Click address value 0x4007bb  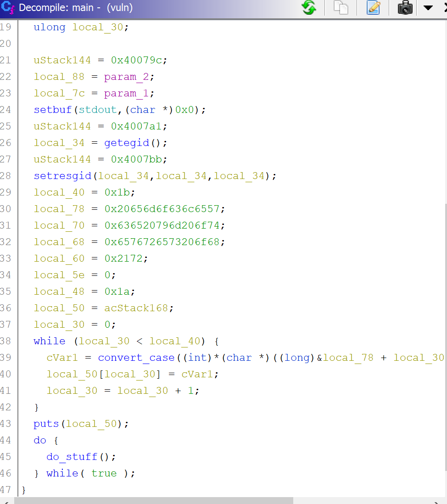pos(136,159)
